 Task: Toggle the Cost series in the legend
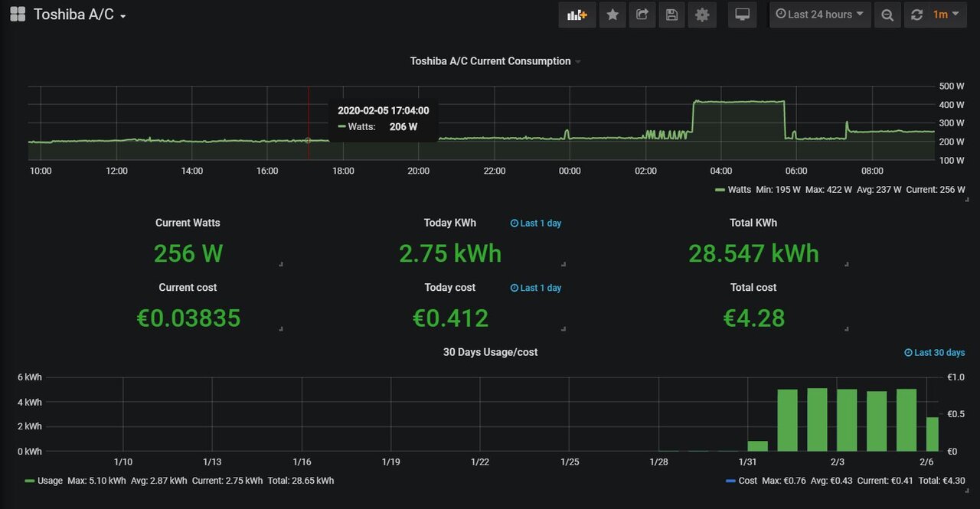[x=748, y=481]
